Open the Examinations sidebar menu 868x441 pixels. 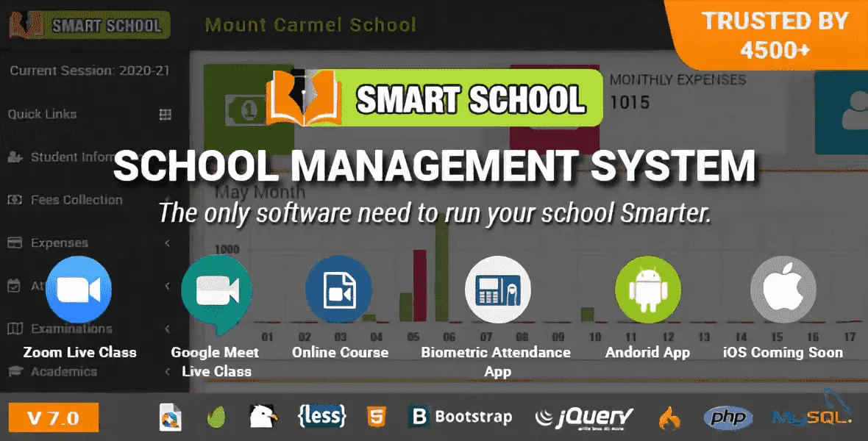[60, 329]
